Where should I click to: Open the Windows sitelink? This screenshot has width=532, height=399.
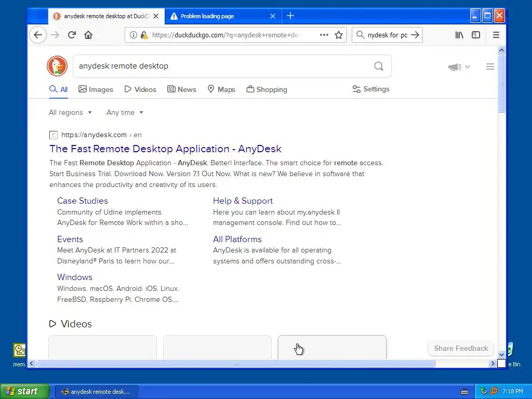(75, 277)
